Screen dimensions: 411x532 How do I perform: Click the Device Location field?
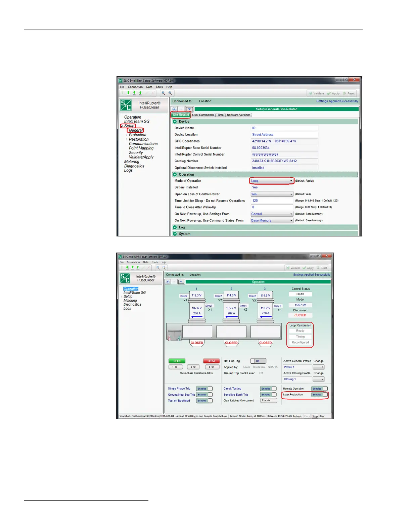coord(284,135)
